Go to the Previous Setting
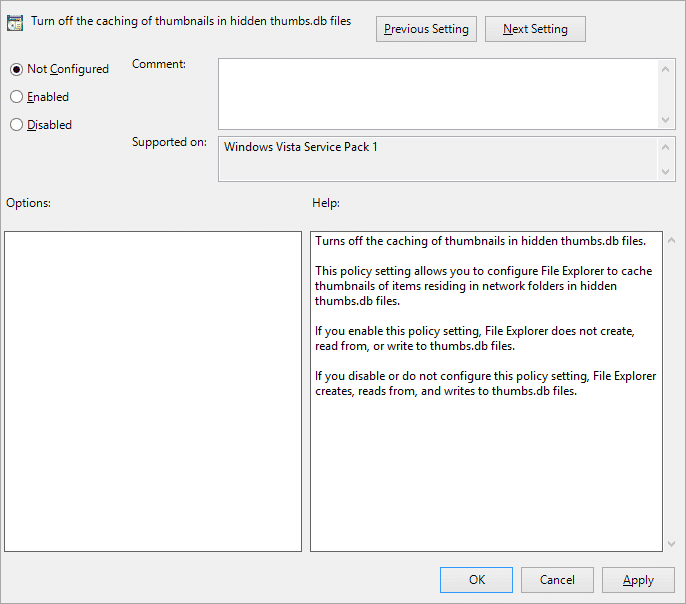 [x=426, y=29]
